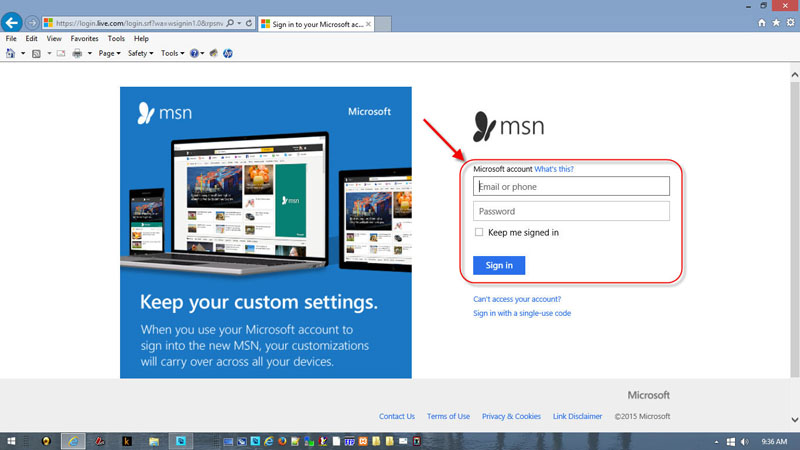Viewport: 800px width, 450px height.
Task: Open the File menu
Action: (x=11, y=38)
